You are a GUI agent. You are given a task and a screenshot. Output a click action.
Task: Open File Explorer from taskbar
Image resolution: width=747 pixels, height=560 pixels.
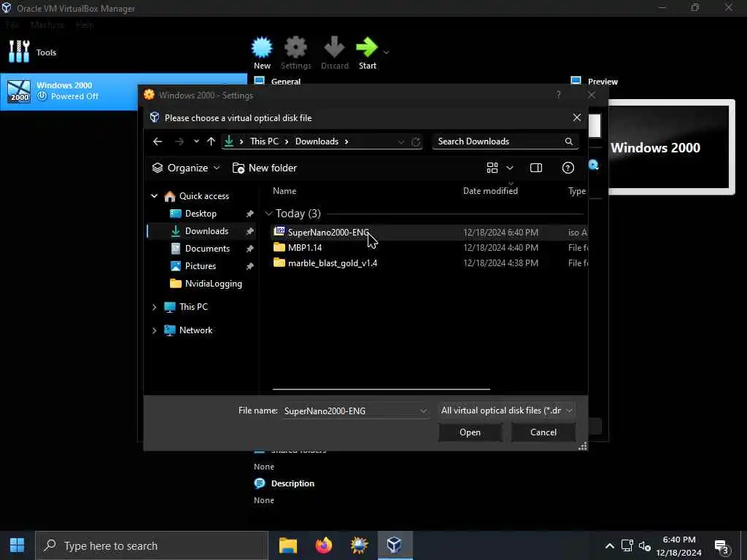[287, 545]
